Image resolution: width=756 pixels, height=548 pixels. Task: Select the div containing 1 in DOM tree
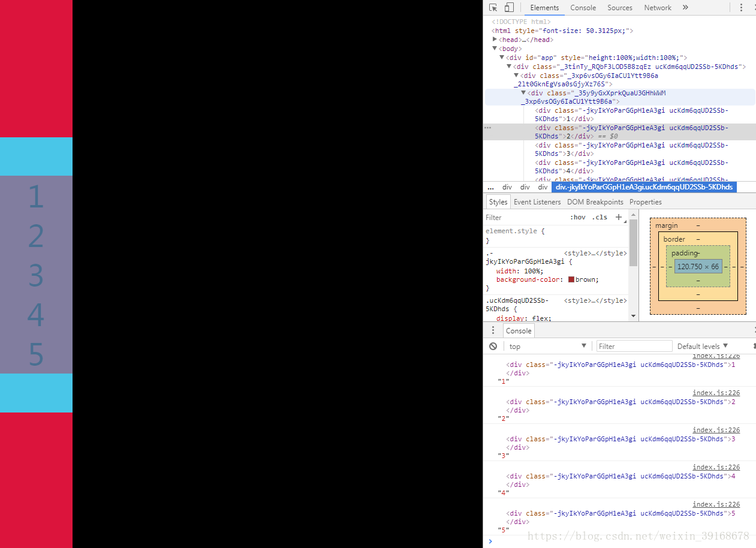[632, 115]
